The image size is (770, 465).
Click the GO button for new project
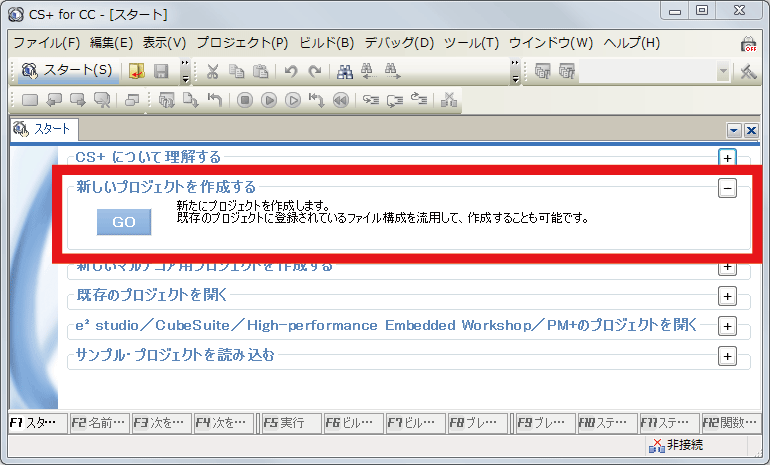124,222
